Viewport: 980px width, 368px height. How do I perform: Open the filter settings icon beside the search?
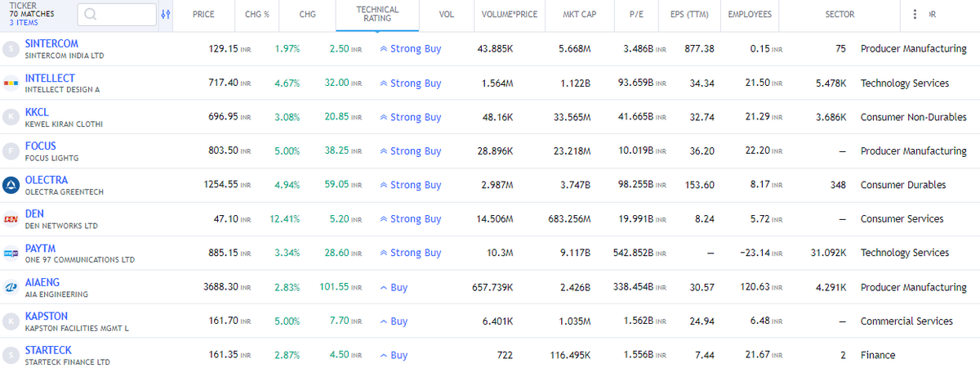166,15
